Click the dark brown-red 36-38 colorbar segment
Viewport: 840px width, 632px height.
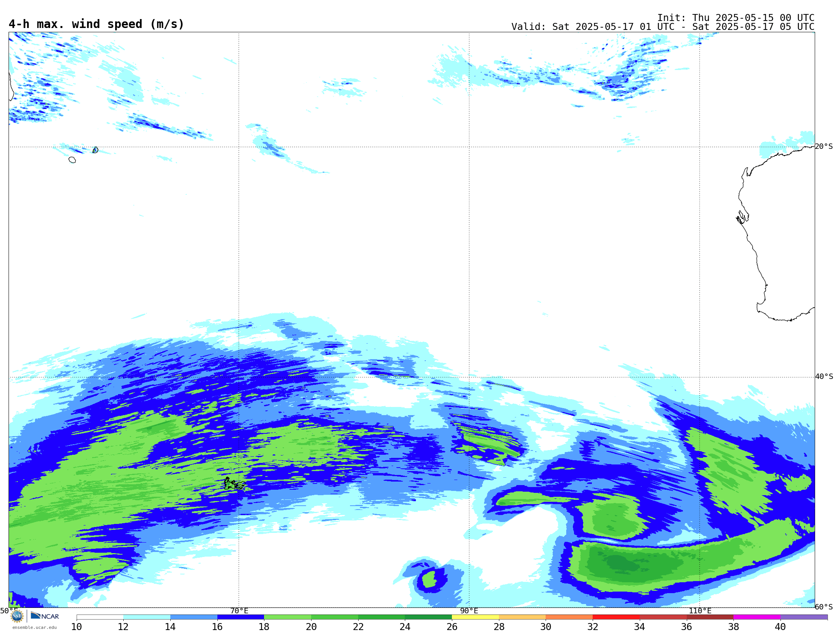tap(710, 617)
